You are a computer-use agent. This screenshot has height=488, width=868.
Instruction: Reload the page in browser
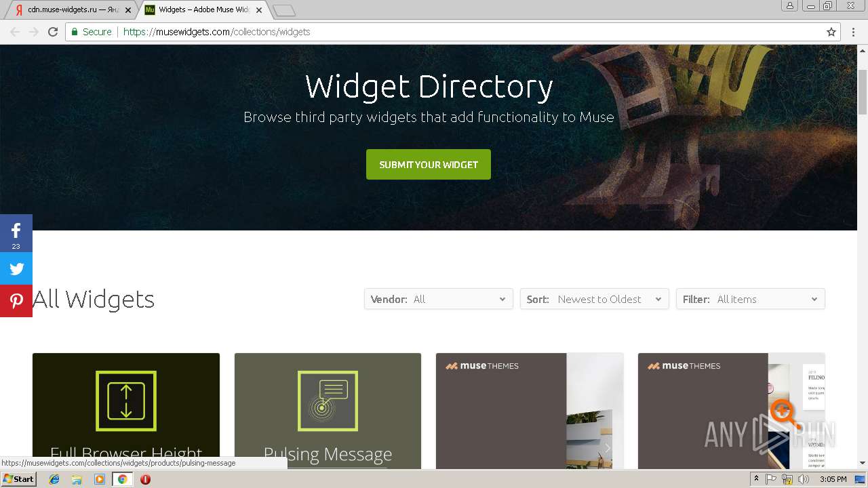53,32
